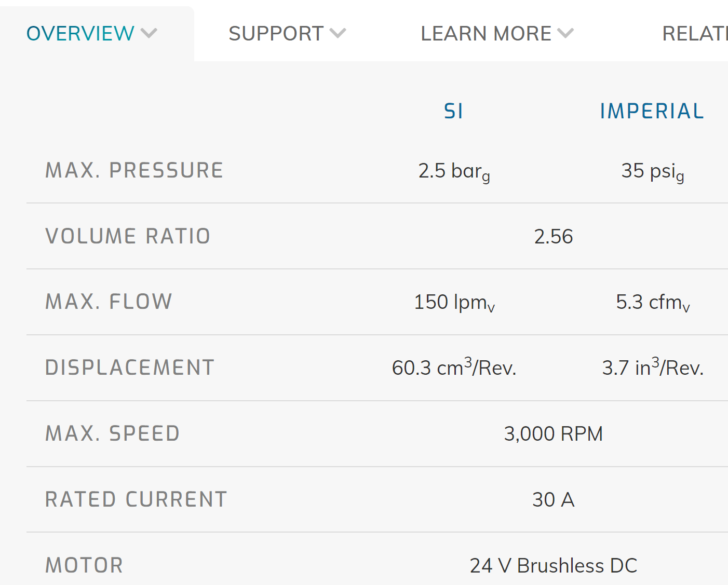728x585 pixels.
Task: Click the 35 psi pressure value
Action: [653, 171]
